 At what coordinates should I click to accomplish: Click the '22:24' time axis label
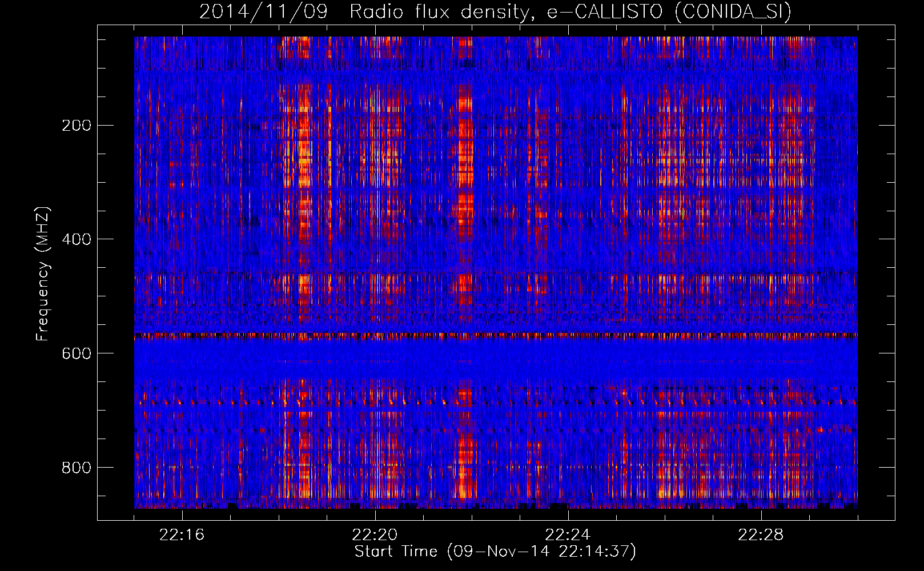[x=568, y=535]
